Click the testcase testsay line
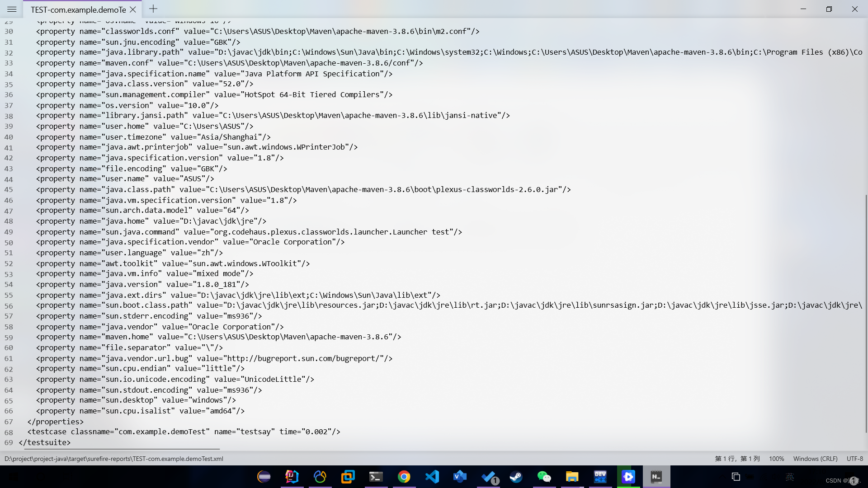The width and height of the screenshot is (868, 488). coord(184,432)
